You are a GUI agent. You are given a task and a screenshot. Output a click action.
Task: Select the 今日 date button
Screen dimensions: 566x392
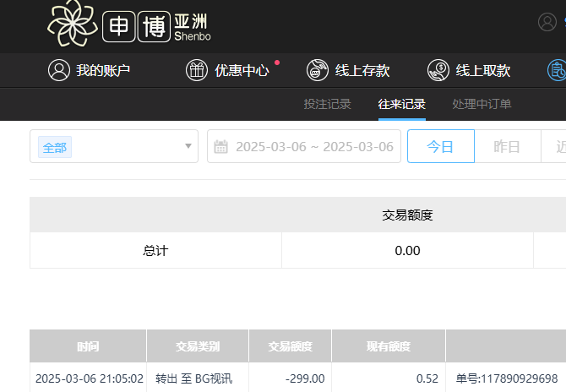441,146
